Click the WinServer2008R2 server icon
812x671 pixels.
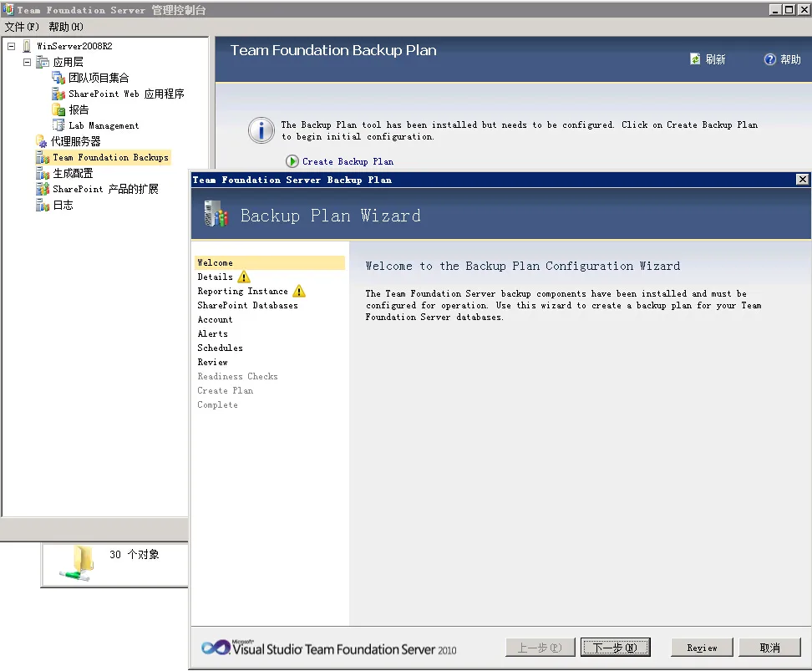coord(27,46)
